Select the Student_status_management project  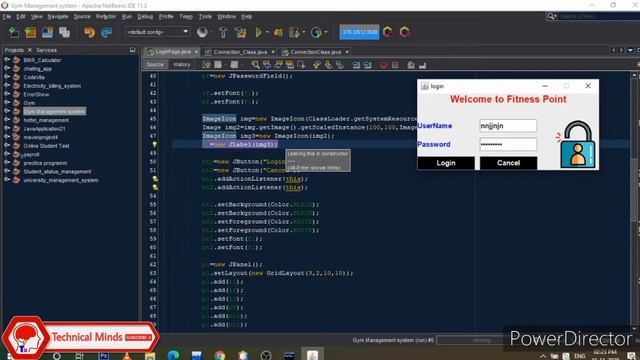tap(57, 171)
